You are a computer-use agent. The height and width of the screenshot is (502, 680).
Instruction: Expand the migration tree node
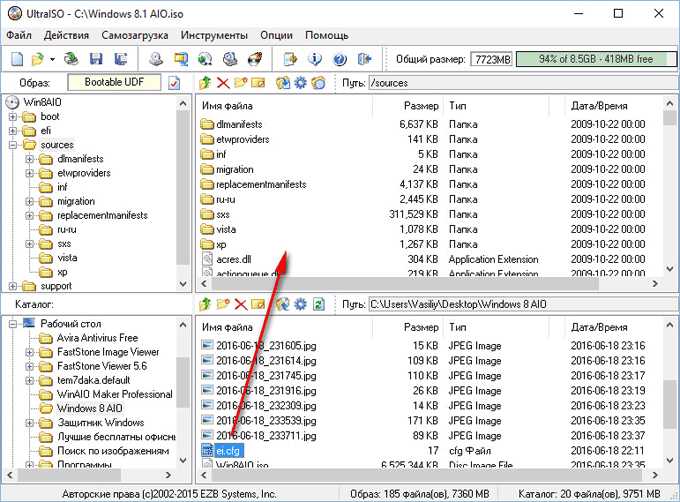(29, 202)
